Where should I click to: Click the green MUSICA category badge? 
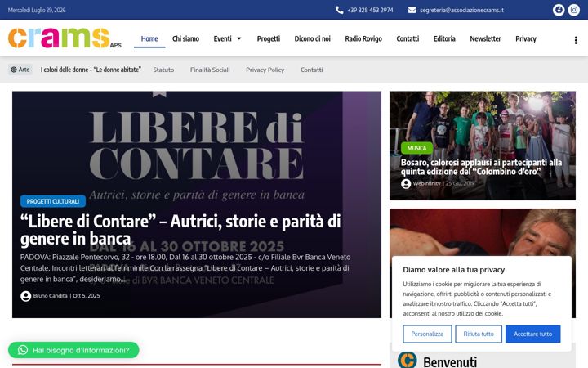[416, 148]
